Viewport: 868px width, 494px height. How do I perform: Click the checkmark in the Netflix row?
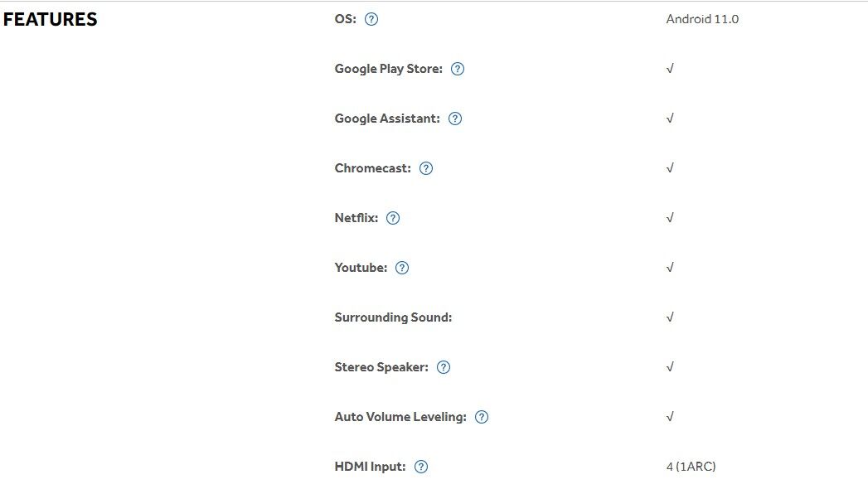point(670,218)
